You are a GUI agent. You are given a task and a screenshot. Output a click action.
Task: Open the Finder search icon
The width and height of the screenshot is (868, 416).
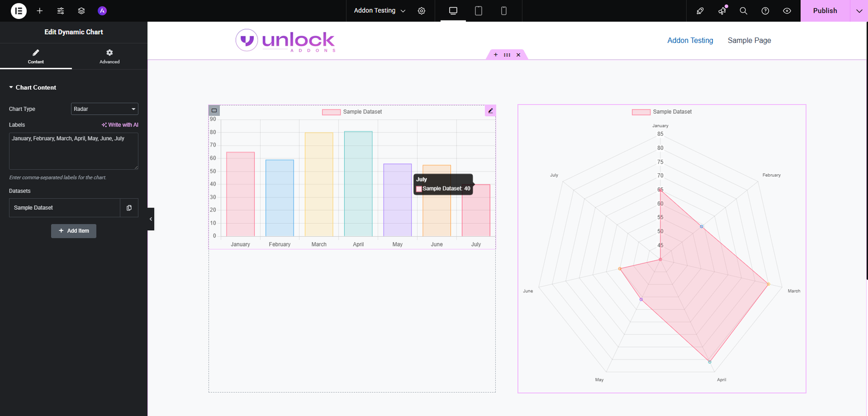click(743, 11)
